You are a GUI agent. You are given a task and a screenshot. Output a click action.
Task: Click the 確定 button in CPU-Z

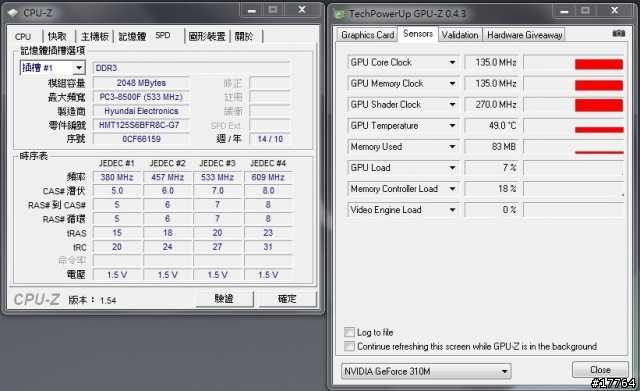coord(287,299)
